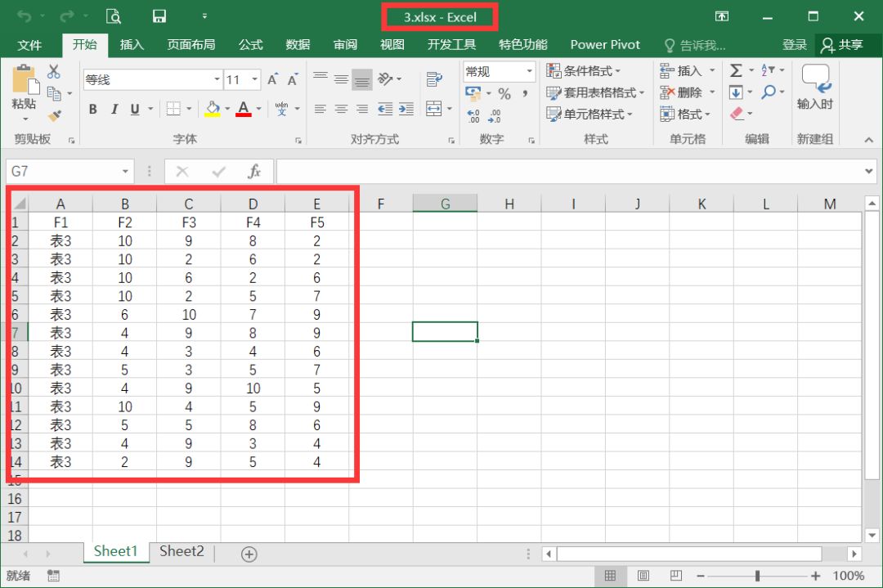Click the zoom slider handle

point(757,576)
